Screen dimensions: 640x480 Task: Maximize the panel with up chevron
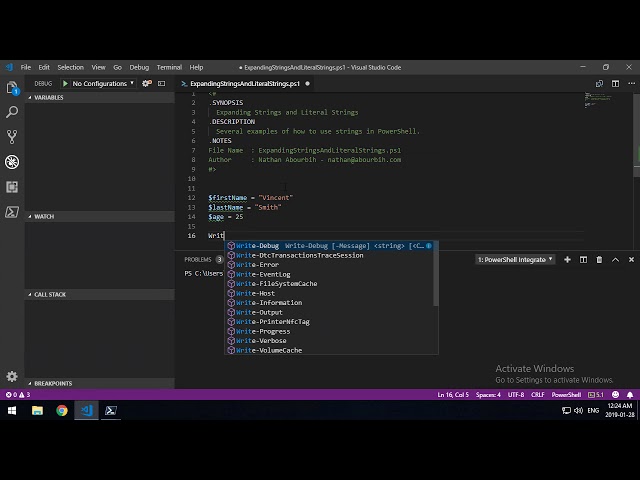tap(616, 260)
